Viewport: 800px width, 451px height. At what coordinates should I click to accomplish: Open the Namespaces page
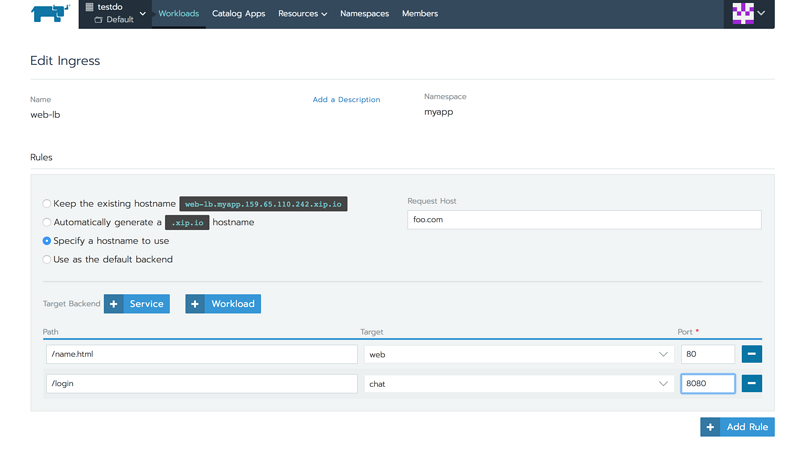[x=364, y=14]
